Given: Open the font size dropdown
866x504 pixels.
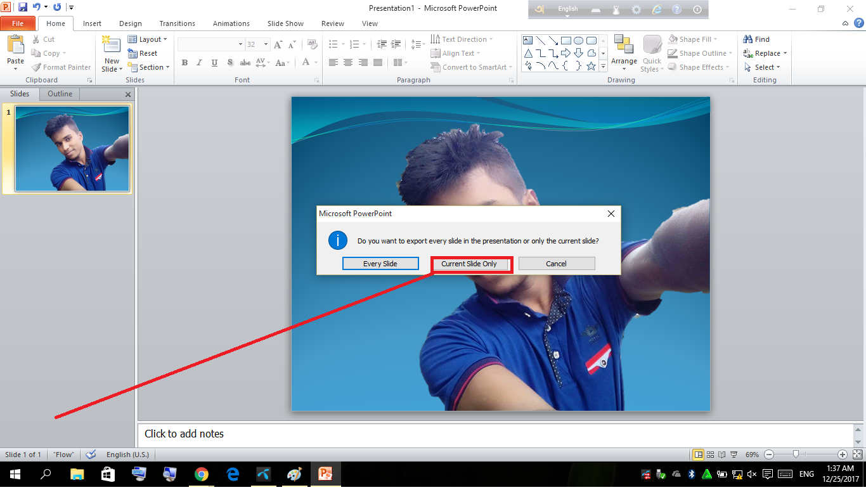Looking at the screenshot, I should click(266, 44).
